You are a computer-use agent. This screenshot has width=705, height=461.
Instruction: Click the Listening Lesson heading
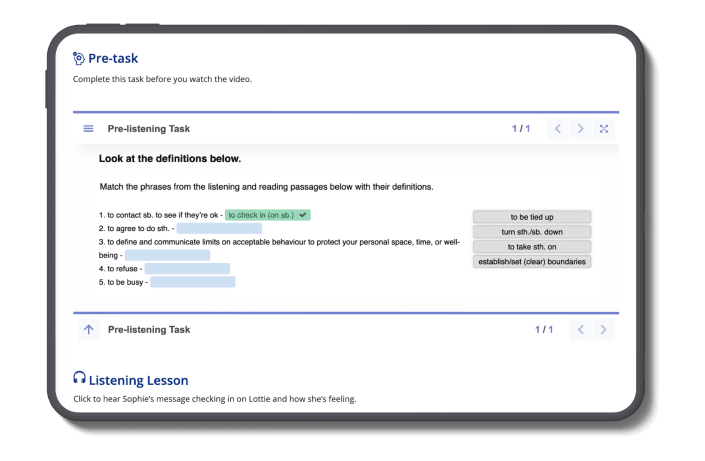pyautogui.click(x=138, y=380)
